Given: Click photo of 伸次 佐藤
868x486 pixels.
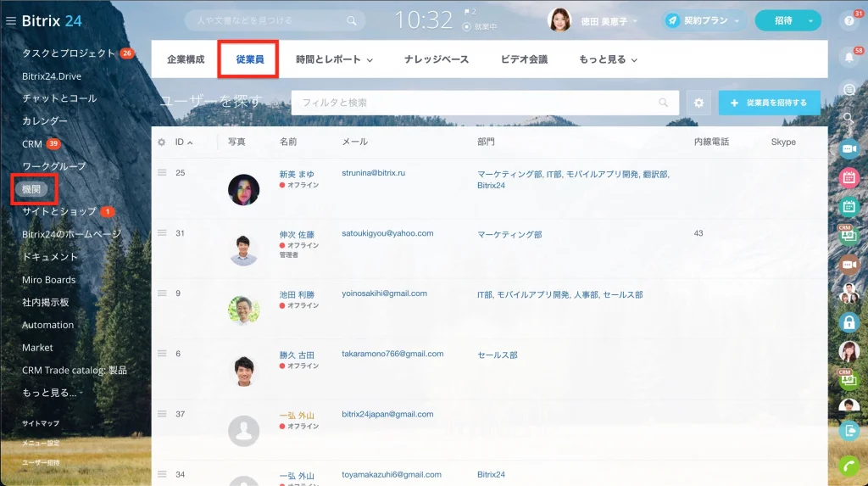Looking at the screenshot, I should (x=243, y=250).
